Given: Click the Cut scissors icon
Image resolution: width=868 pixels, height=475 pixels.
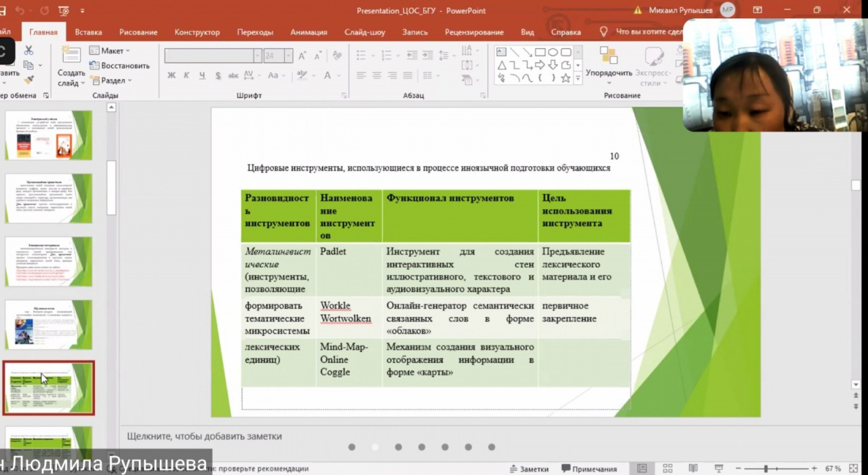Looking at the screenshot, I should [28, 50].
